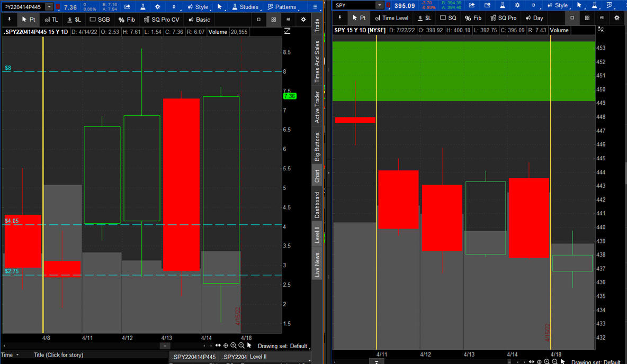
Task: Select the $L tool in right chart
Action: [x=424, y=18]
